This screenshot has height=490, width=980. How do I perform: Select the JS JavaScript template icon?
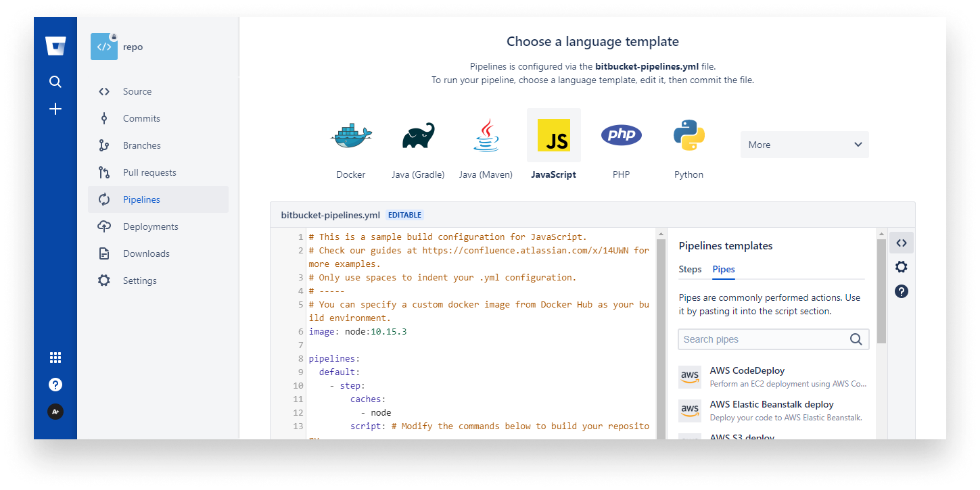[x=554, y=135]
